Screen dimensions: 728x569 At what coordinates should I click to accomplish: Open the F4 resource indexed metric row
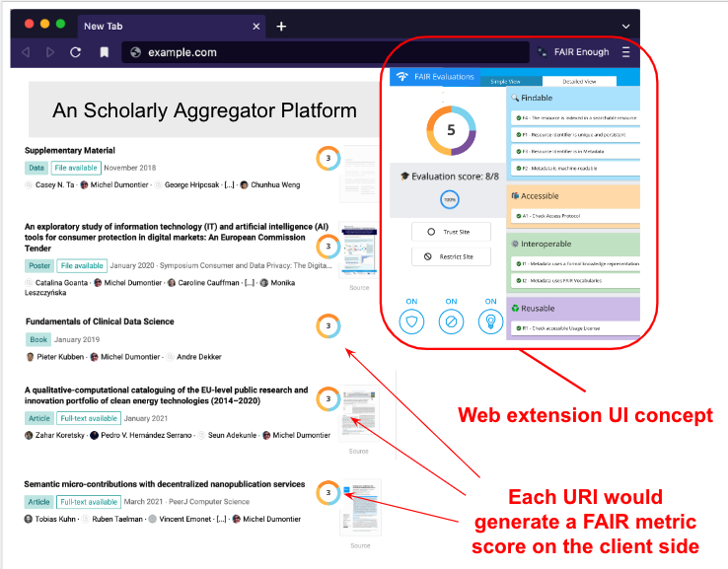tap(576, 118)
